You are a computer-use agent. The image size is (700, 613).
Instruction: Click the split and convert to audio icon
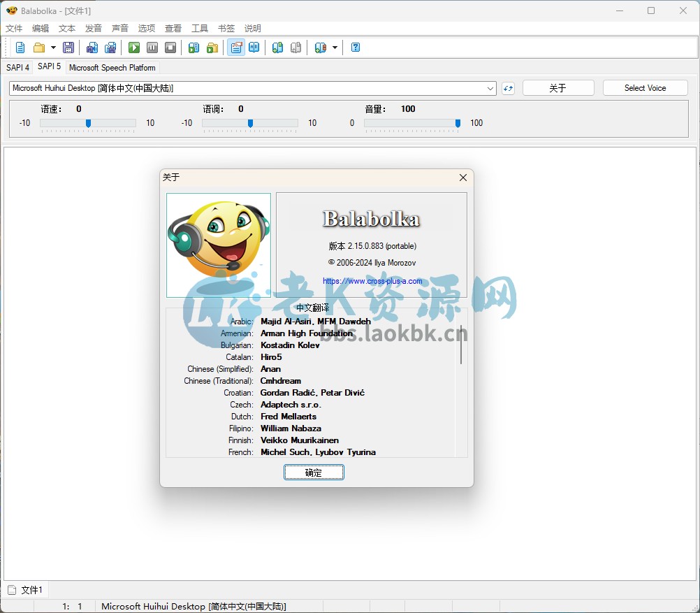(x=110, y=48)
